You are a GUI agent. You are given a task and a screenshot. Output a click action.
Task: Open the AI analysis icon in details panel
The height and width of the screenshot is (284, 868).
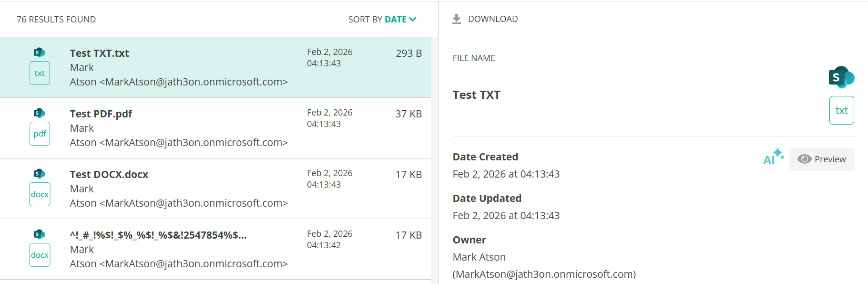coord(772,157)
